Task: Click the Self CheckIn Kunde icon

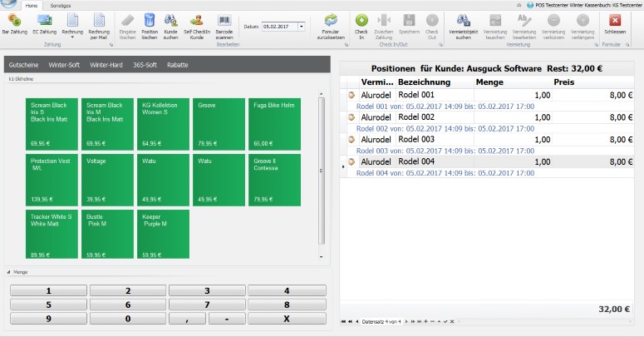Action: 197,20
